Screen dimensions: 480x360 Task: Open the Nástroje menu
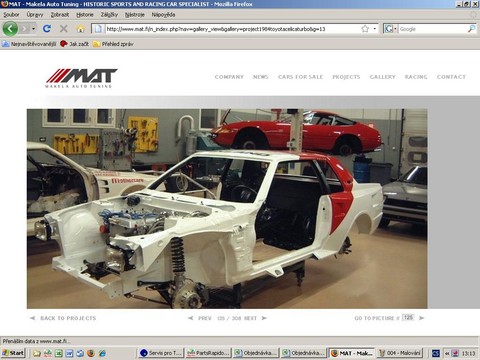[135, 15]
